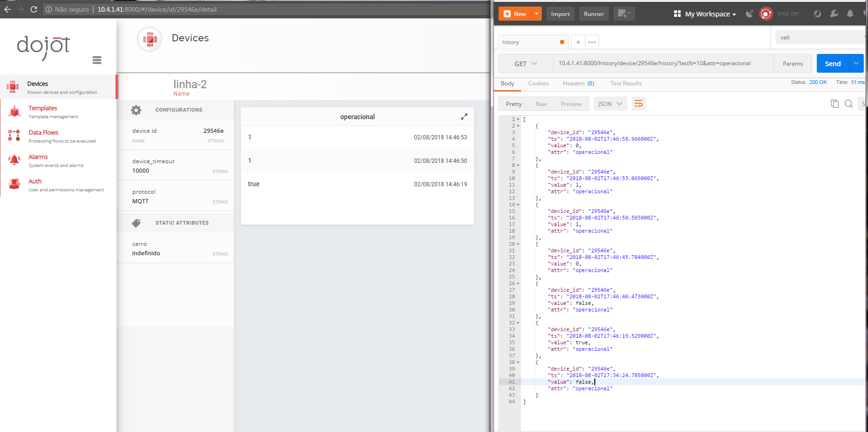Open the New button dropdown arrow

tap(536, 14)
